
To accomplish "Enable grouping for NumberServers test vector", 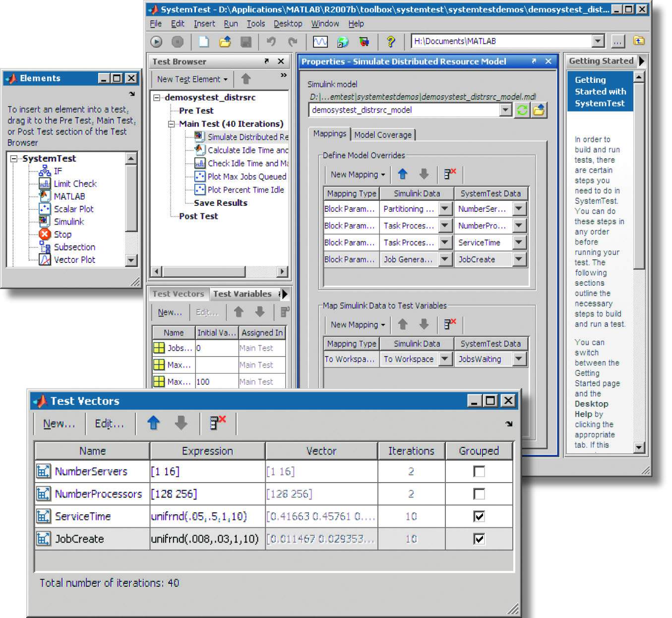I will (479, 471).
